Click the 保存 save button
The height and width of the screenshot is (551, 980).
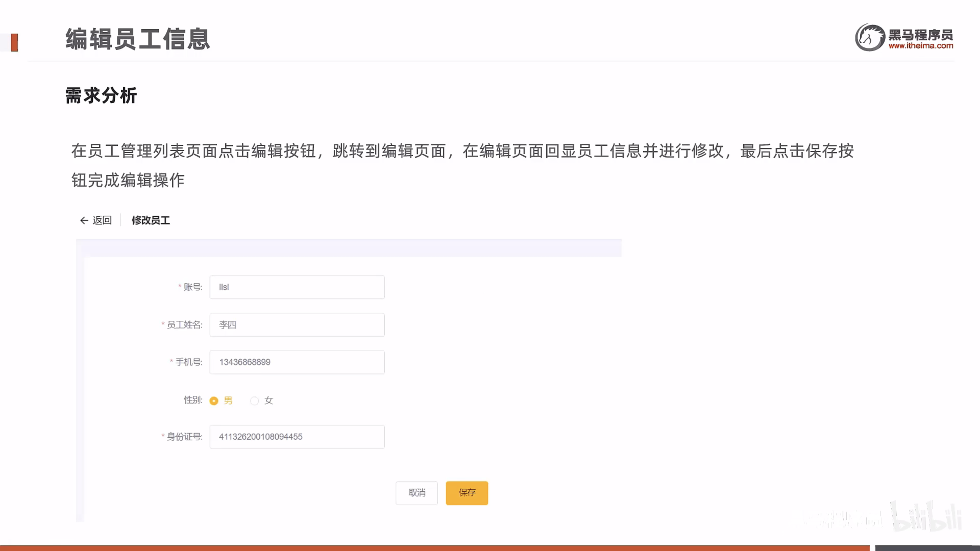coord(467,493)
